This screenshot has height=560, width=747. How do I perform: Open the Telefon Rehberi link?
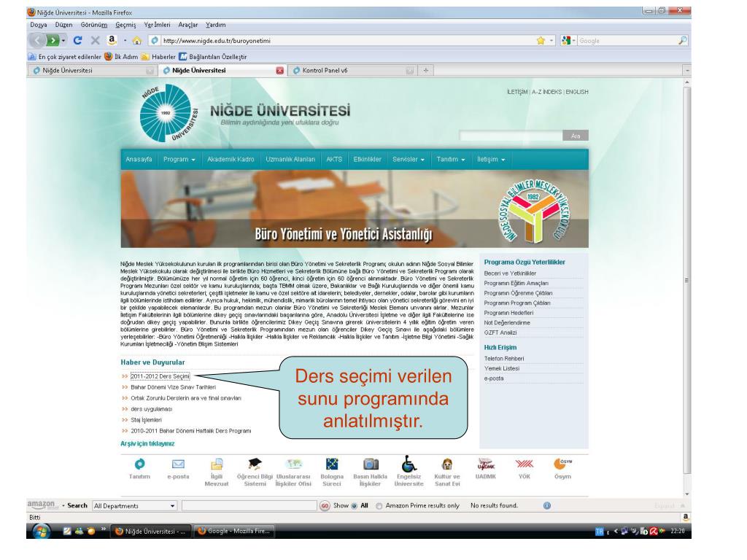(x=504, y=359)
